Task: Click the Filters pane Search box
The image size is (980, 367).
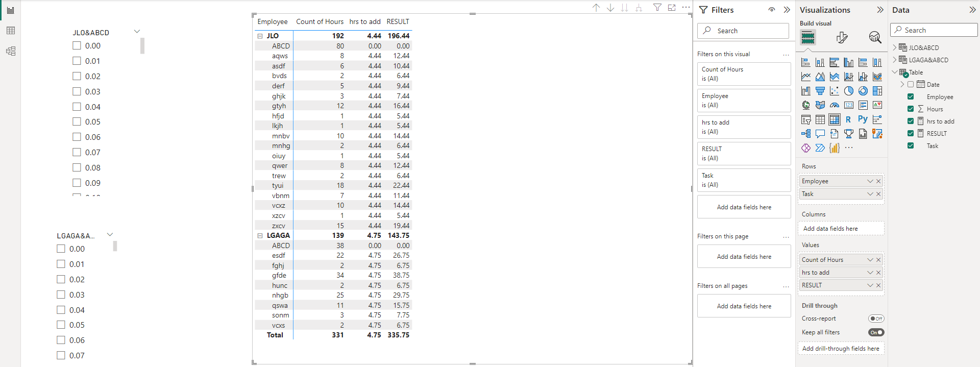Action: tap(743, 31)
